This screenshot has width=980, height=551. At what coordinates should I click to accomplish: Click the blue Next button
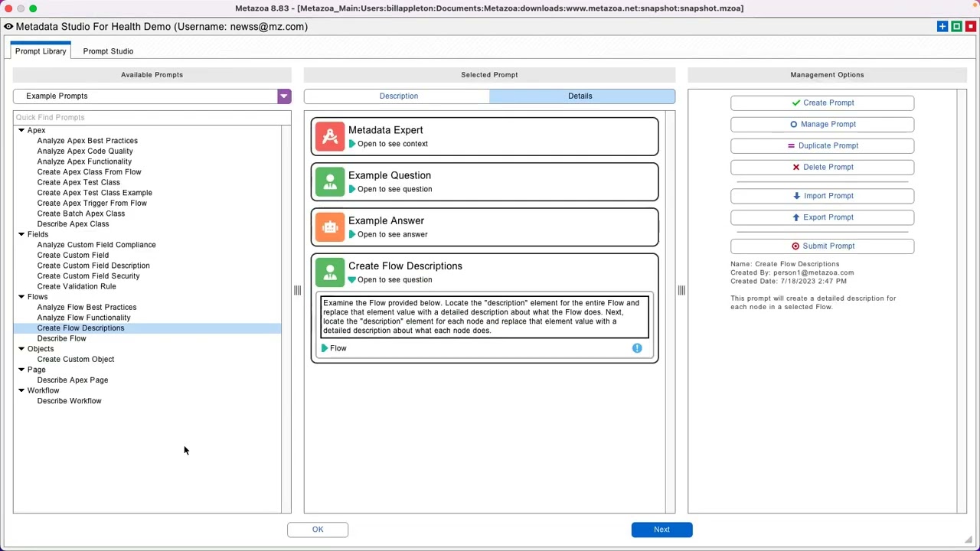[661, 530]
